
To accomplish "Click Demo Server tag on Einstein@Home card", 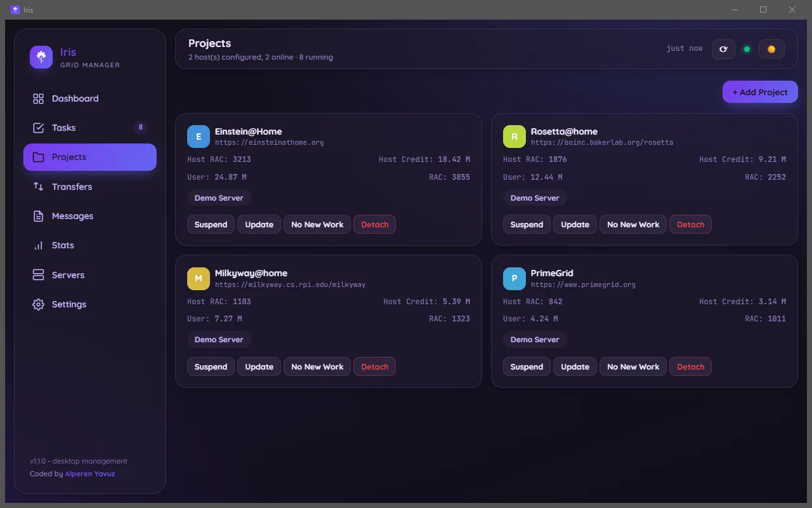I will [x=219, y=197].
